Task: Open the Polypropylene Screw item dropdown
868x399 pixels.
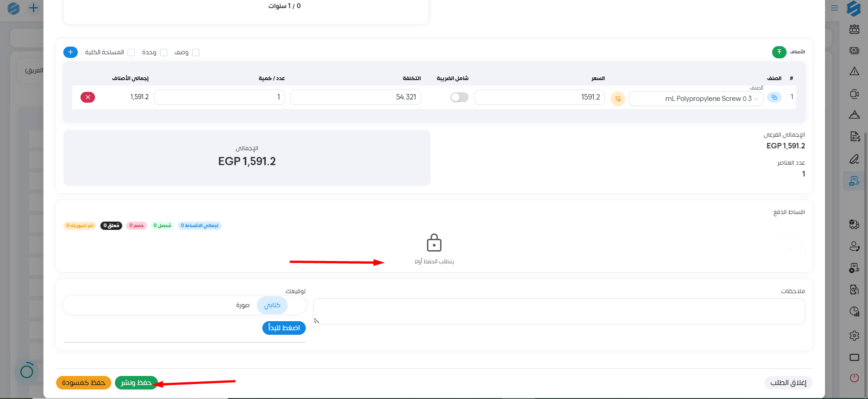Action: pyautogui.click(x=696, y=99)
